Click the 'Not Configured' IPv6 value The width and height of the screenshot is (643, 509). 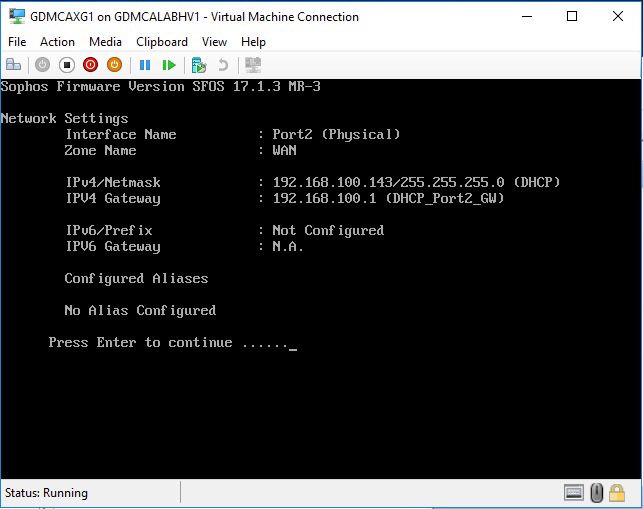click(328, 231)
